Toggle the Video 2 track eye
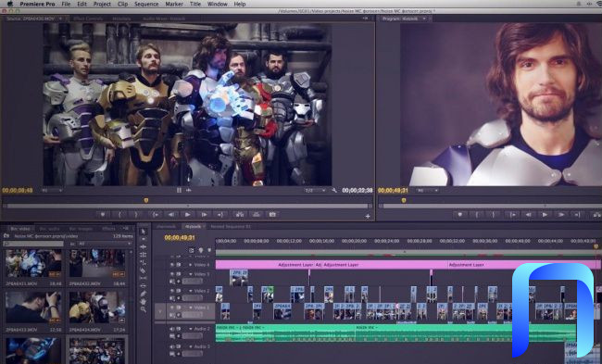This screenshot has width=602, height=364. tap(172, 291)
